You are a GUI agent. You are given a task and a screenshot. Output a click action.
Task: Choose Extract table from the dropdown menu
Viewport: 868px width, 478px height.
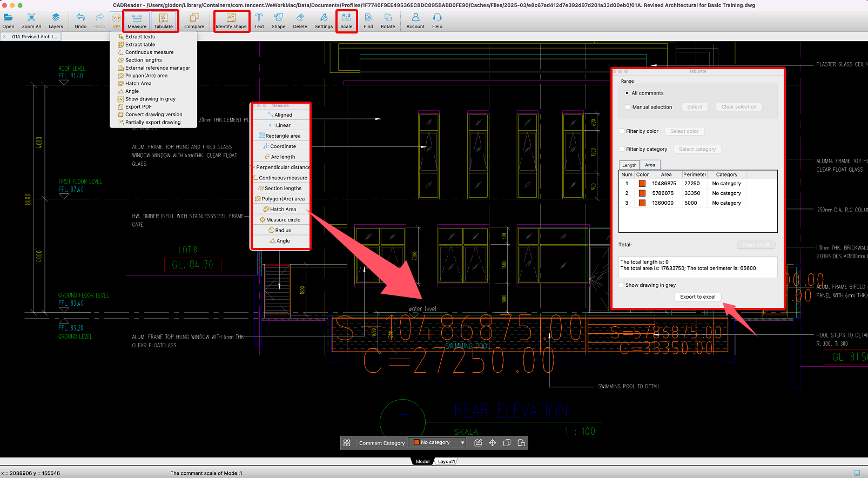(x=140, y=45)
